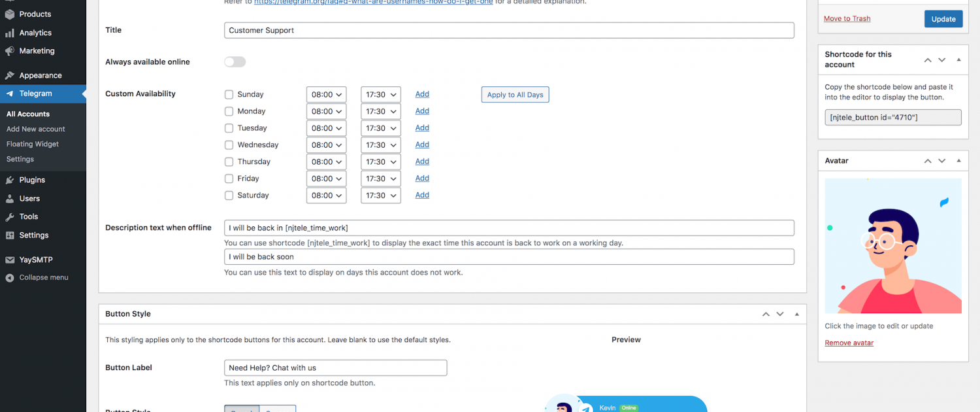Click the Telegram paper plane icon
The width and height of the screenshot is (980, 412).
coord(10,94)
